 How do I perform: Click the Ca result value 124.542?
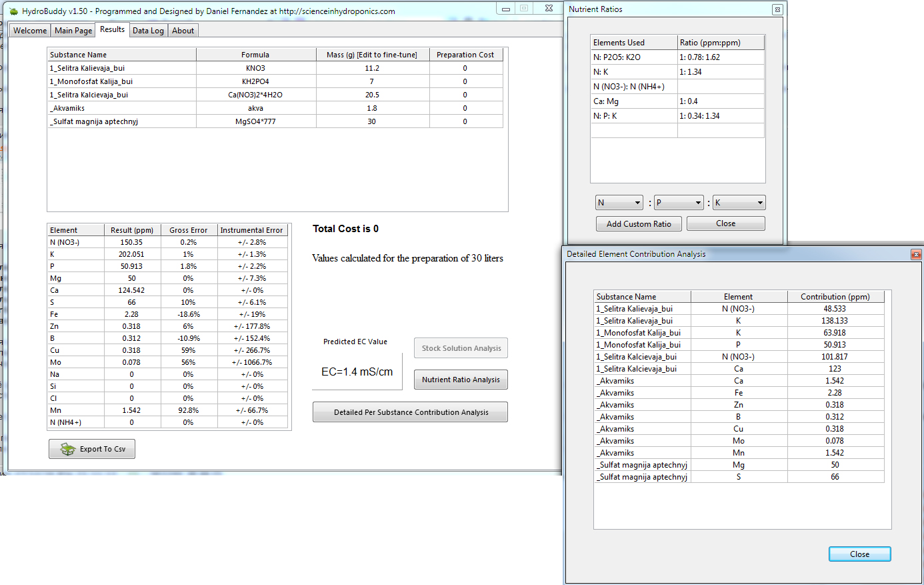click(132, 290)
